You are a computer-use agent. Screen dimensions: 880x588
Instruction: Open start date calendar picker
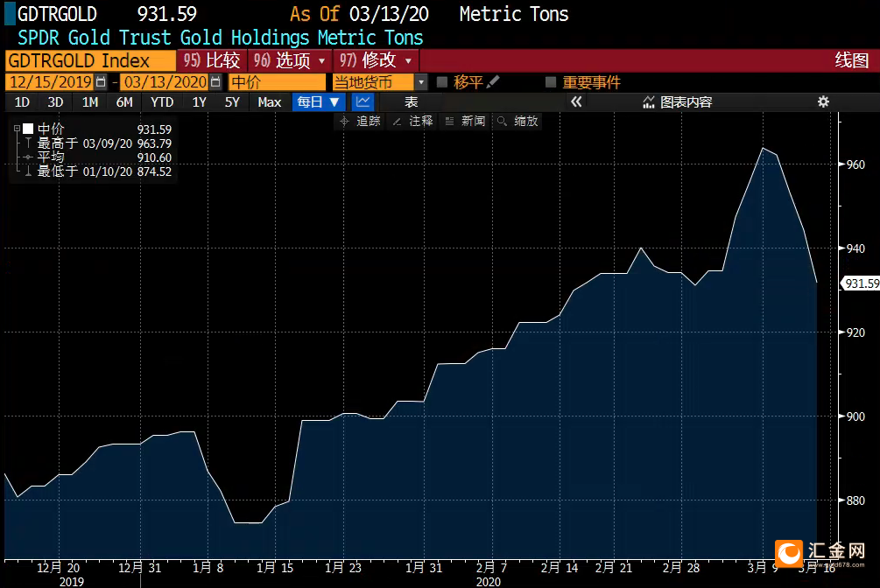101,82
